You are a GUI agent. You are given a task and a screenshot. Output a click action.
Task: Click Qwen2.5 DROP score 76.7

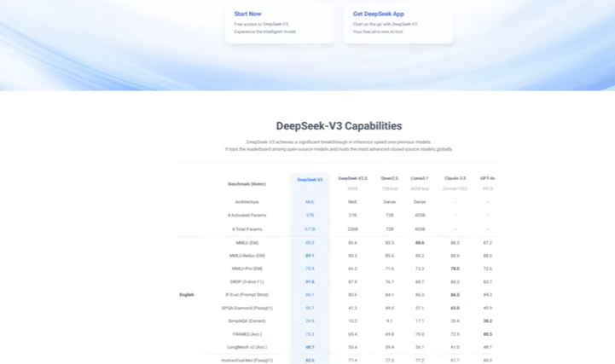[x=390, y=281]
